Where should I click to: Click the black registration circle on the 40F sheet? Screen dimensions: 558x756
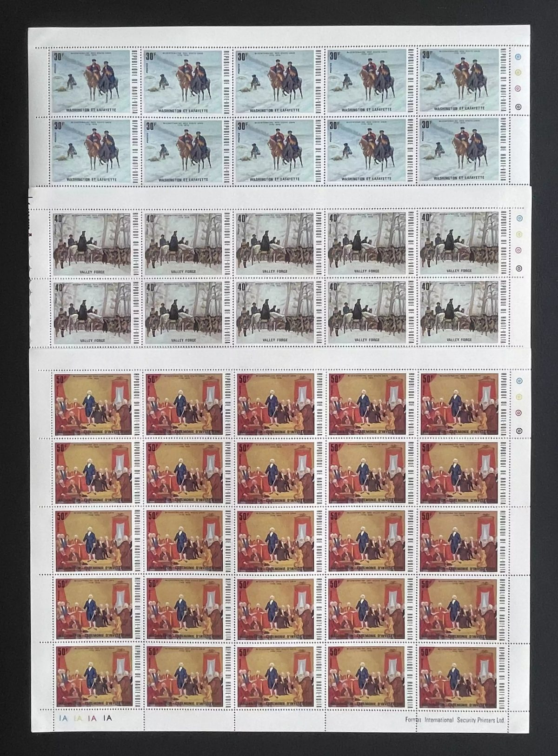[x=519, y=268]
